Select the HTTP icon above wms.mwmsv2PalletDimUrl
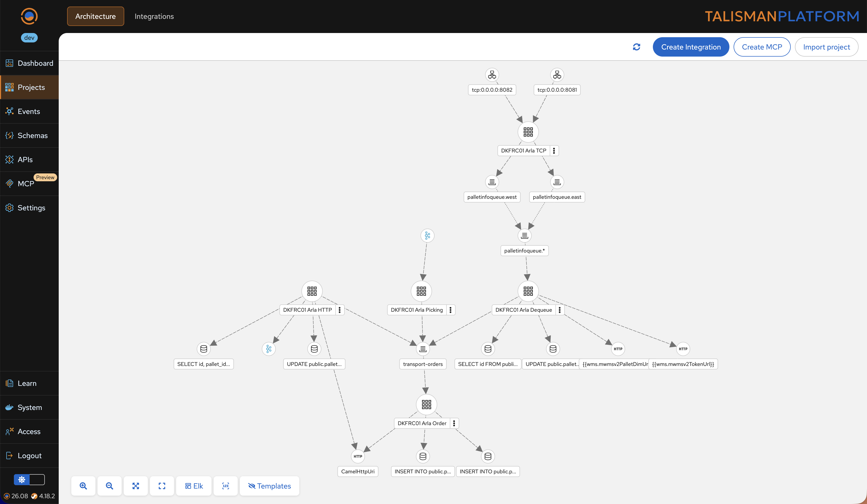Image resolution: width=867 pixels, height=504 pixels. pos(618,349)
